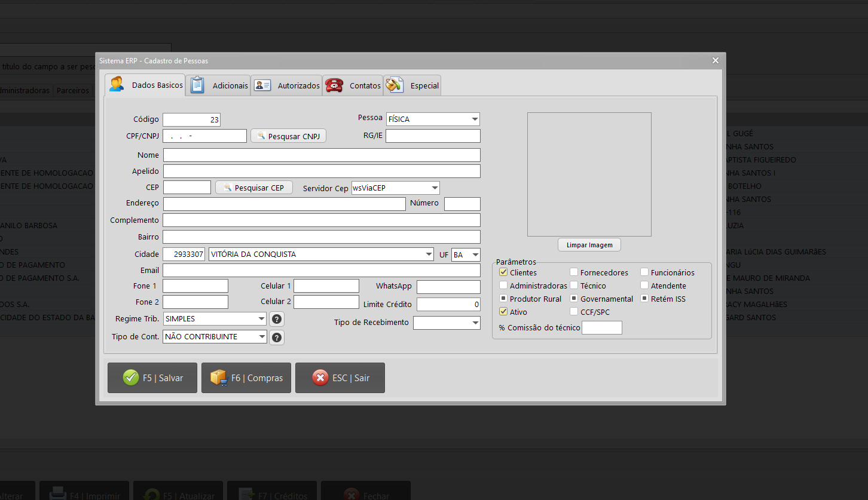Click the Email input field
868x500 pixels.
pos(322,271)
